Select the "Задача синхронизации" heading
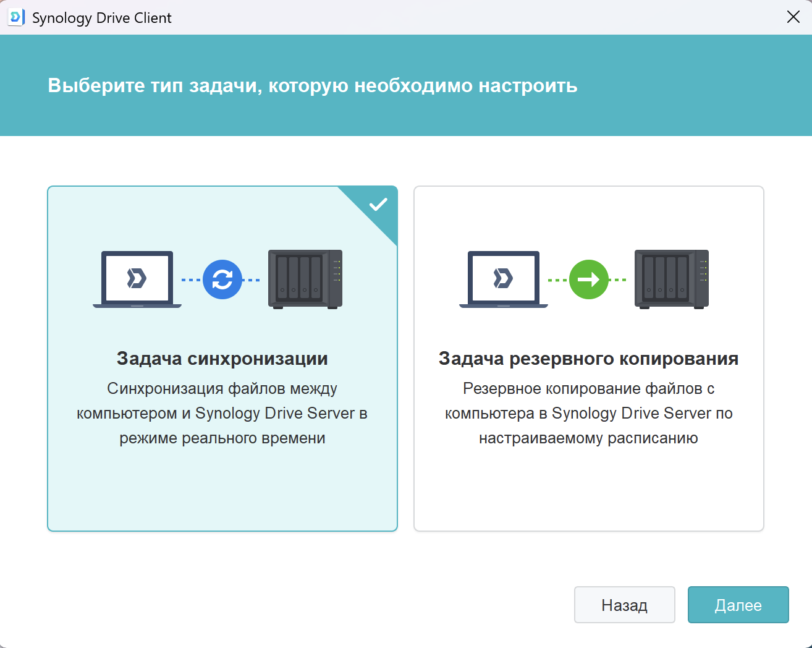This screenshot has width=812, height=648. pos(222,359)
